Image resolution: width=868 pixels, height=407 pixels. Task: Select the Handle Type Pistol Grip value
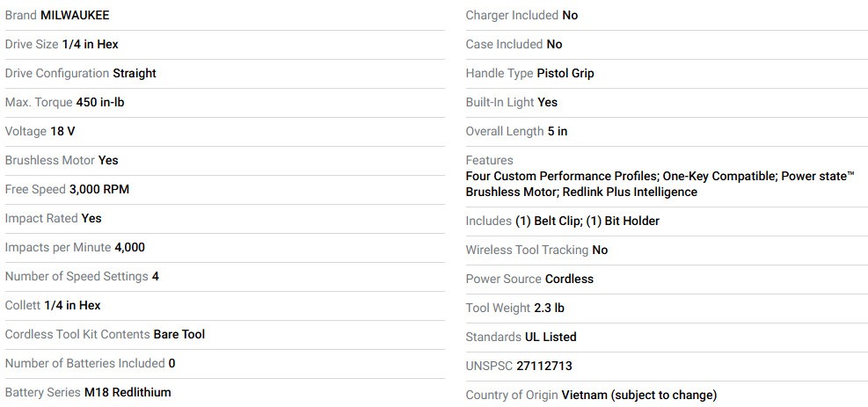(x=565, y=74)
